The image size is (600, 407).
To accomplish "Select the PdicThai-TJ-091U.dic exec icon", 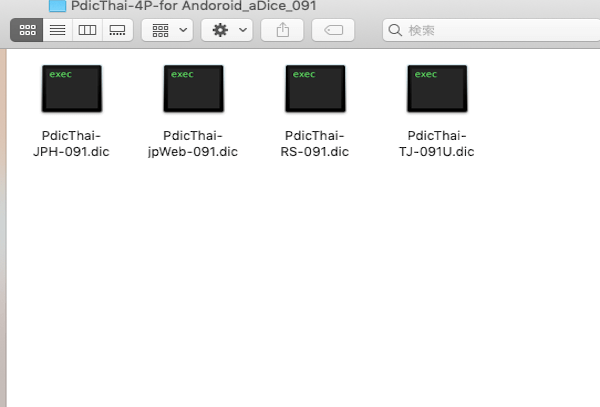I will (x=437, y=89).
